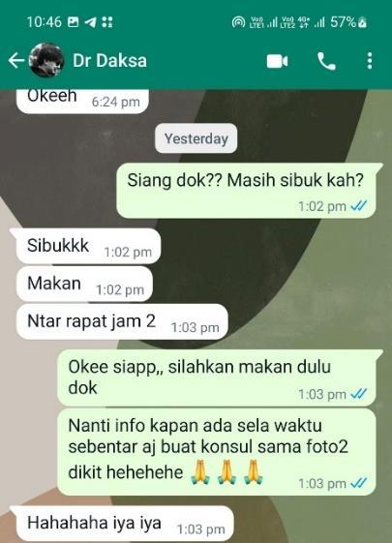Tap the Telegram notification icon in status bar
This screenshot has height=543, width=392.
[x=90, y=22]
